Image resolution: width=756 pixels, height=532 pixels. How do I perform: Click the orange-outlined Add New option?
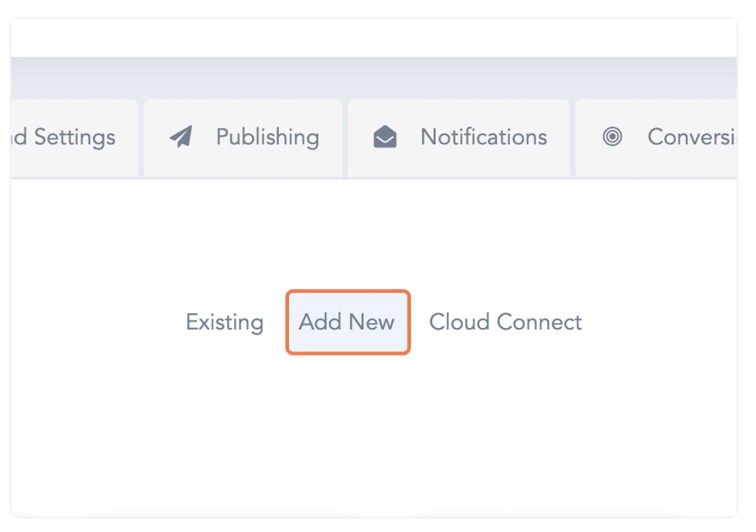[x=347, y=322]
